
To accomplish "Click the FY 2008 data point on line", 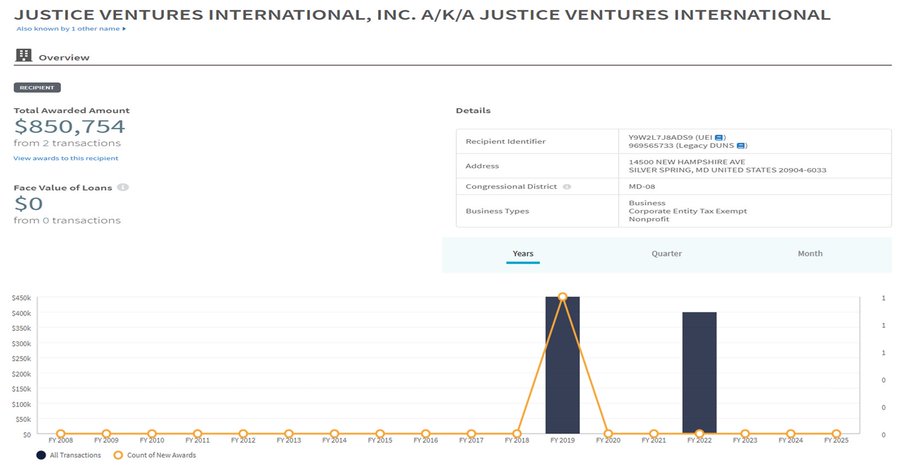I will click(x=60, y=434).
